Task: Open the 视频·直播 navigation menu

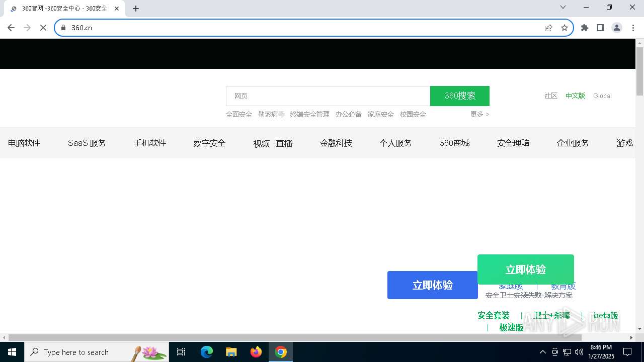Action: coord(273,143)
